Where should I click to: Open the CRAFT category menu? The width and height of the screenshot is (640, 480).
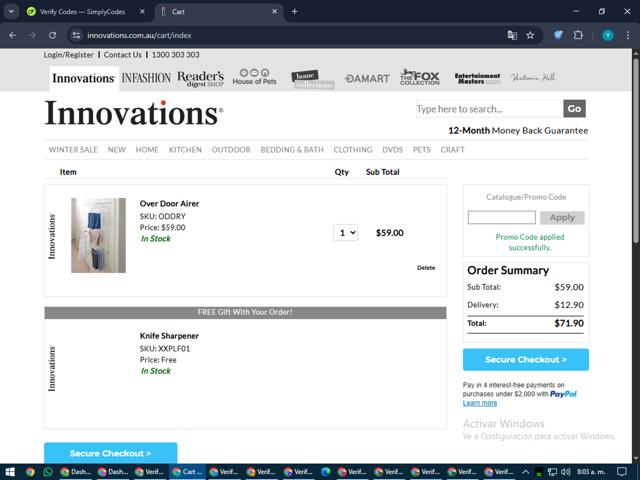click(x=452, y=150)
